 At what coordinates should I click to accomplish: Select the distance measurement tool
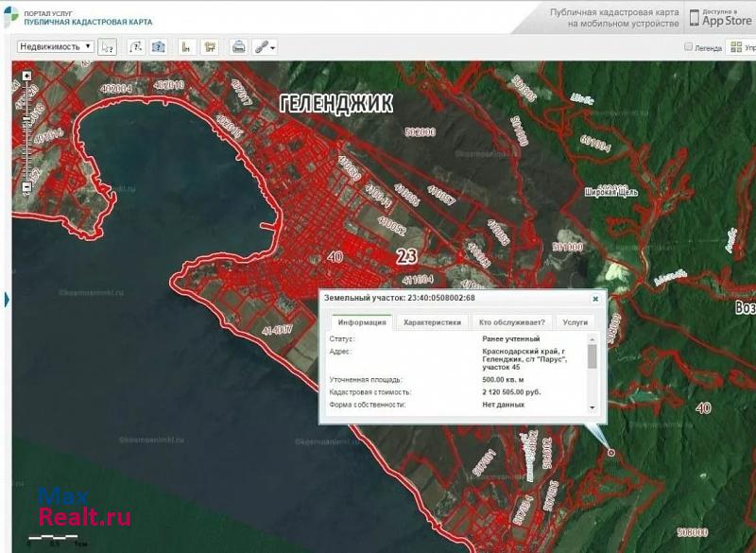[x=186, y=46]
